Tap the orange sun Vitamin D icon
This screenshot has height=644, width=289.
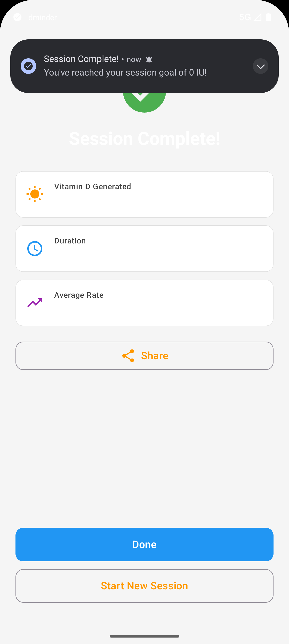pos(35,194)
